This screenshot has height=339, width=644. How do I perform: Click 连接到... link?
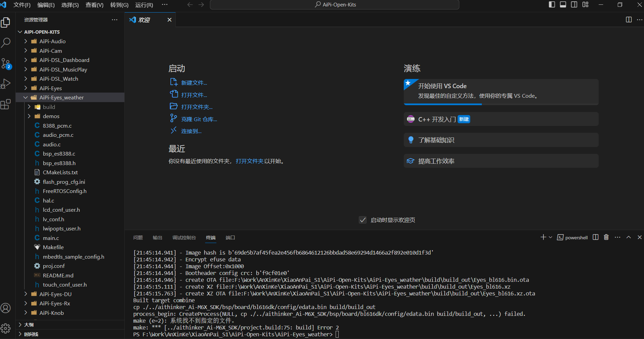click(x=191, y=131)
